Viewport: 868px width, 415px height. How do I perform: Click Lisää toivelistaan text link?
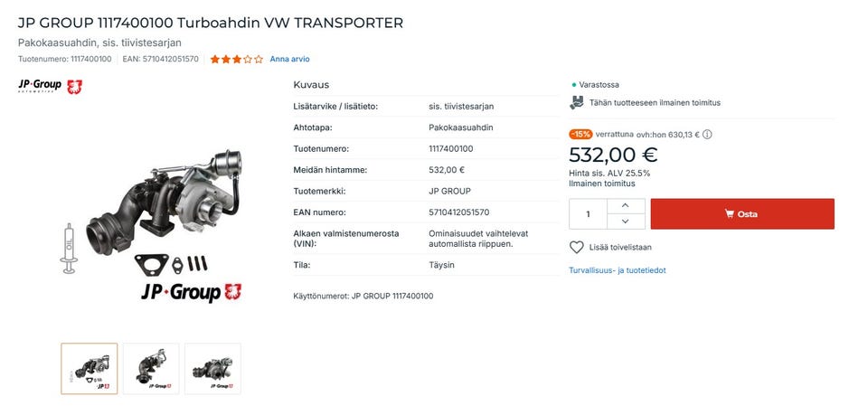coord(620,247)
